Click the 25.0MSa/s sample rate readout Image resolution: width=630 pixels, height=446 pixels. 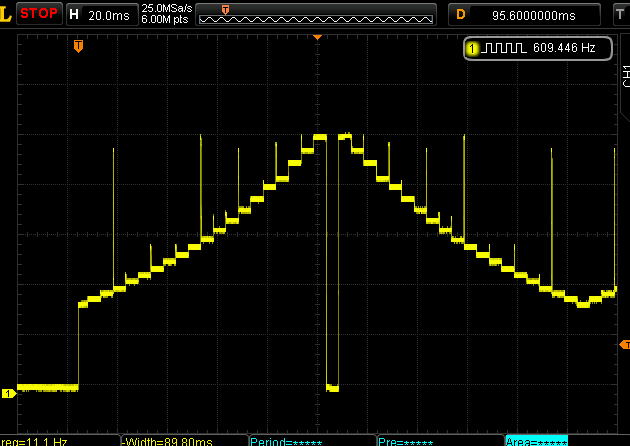coord(167,8)
